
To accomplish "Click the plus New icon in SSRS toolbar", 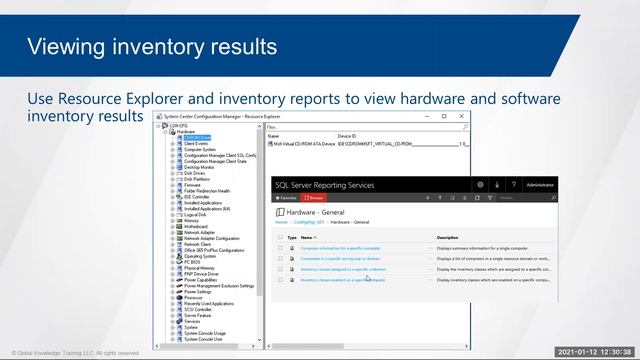I will tap(427, 198).
